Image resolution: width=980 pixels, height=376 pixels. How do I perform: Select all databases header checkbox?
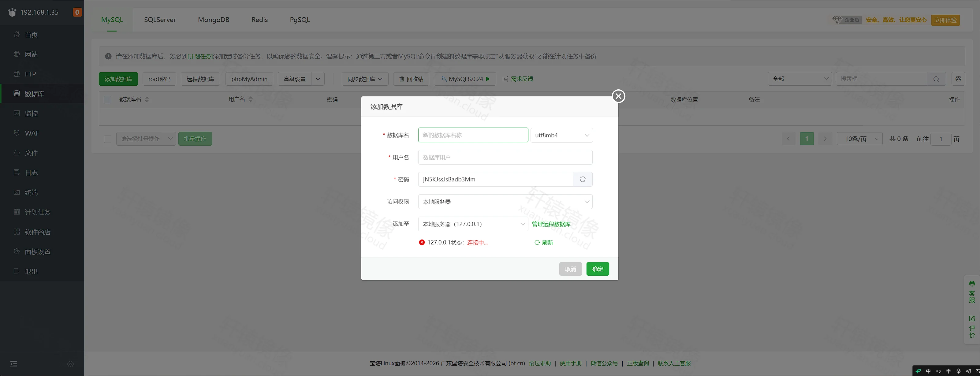pyautogui.click(x=107, y=99)
